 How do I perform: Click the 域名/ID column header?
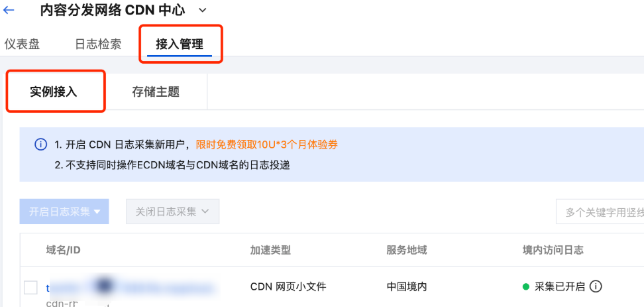click(63, 250)
